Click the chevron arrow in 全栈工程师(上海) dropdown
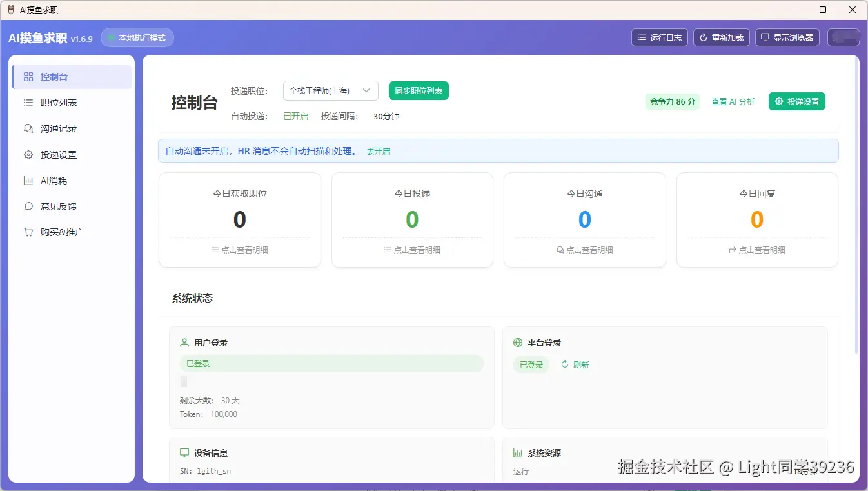The width and height of the screenshot is (868, 491). coord(367,90)
